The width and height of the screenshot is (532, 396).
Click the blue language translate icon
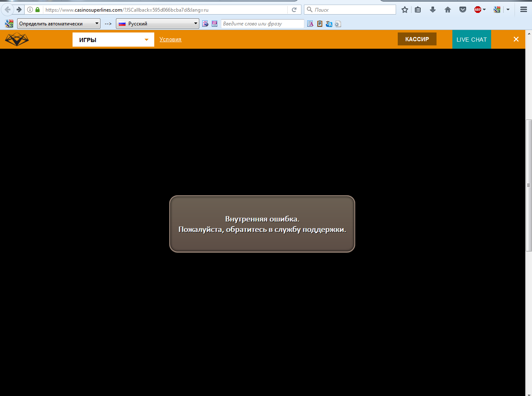tap(329, 24)
